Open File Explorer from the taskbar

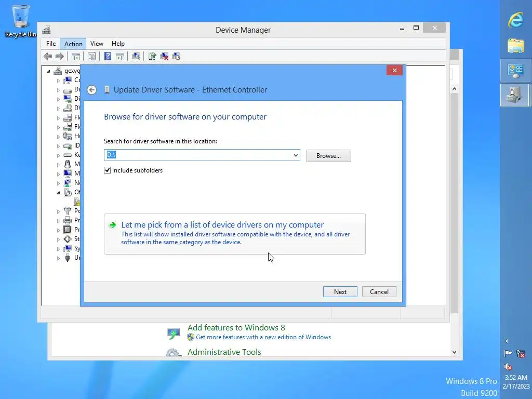pyautogui.click(x=516, y=46)
